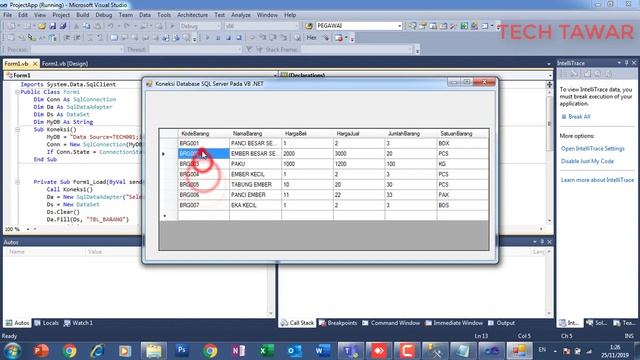Screen dimensions: 640x360
Task: Open Outlook from the taskbar
Action: [x=294, y=351]
